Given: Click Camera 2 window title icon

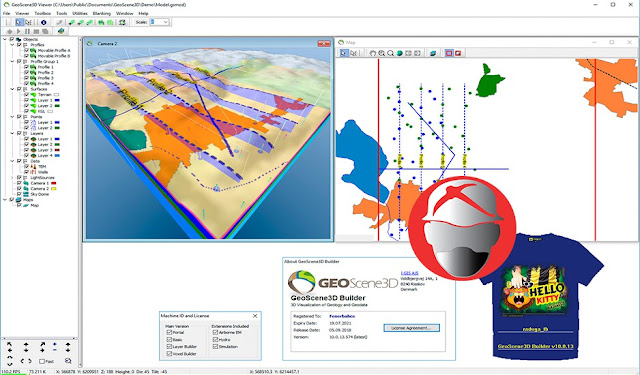Looking at the screenshot, I should coord(90,43).
